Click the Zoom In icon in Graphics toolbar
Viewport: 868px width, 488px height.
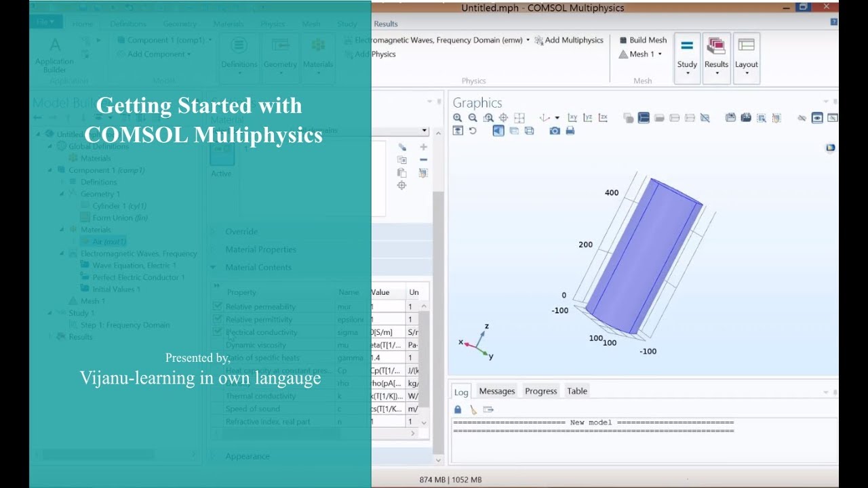click(458, 118)
